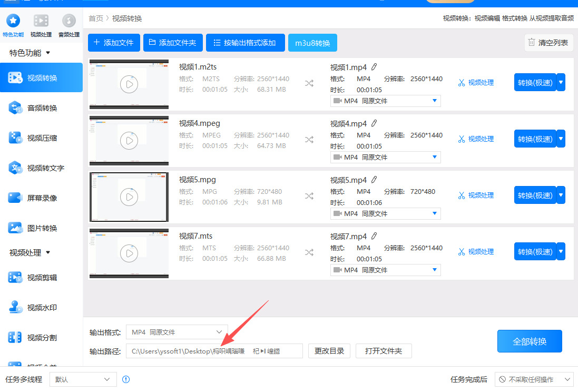The width and height of the screenshot is (578, 392).
Task: Click the m3u8转换 button
Action: click(312, 43)
